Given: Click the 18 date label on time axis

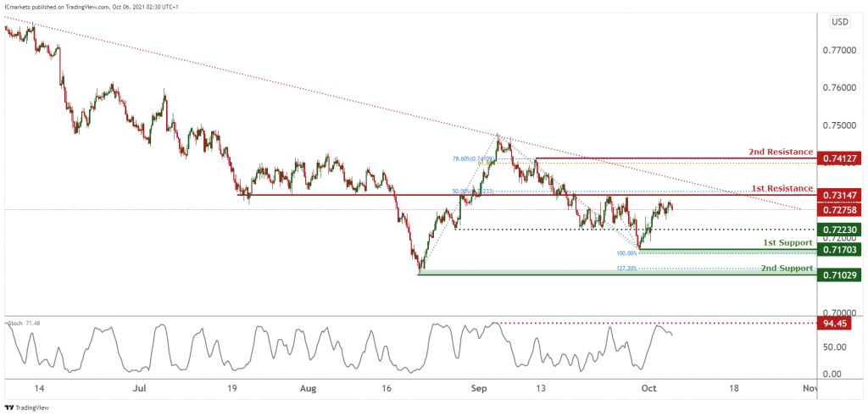Looking at the screenshot, I should (x=733, y=389).
